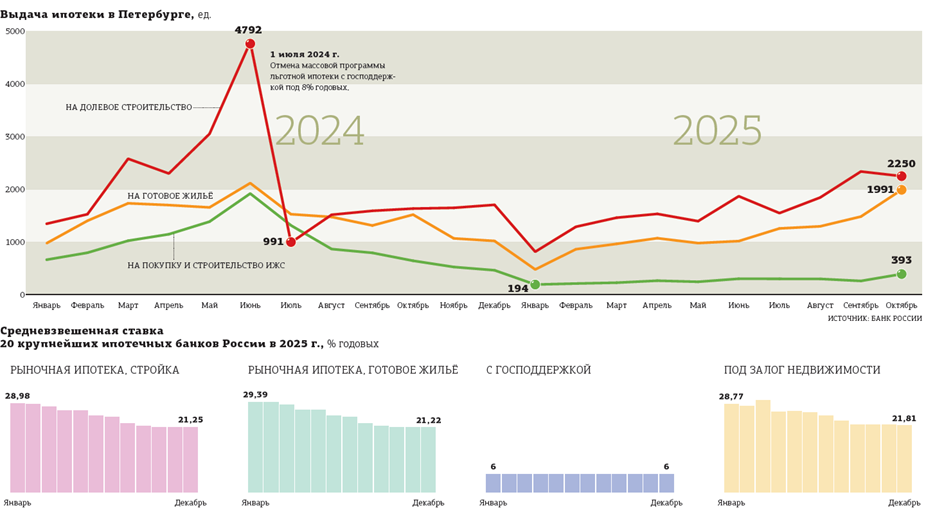930x525 pixels.
Task: Click the 'С господдержкой' chart heading
Action: coord(538,371)
